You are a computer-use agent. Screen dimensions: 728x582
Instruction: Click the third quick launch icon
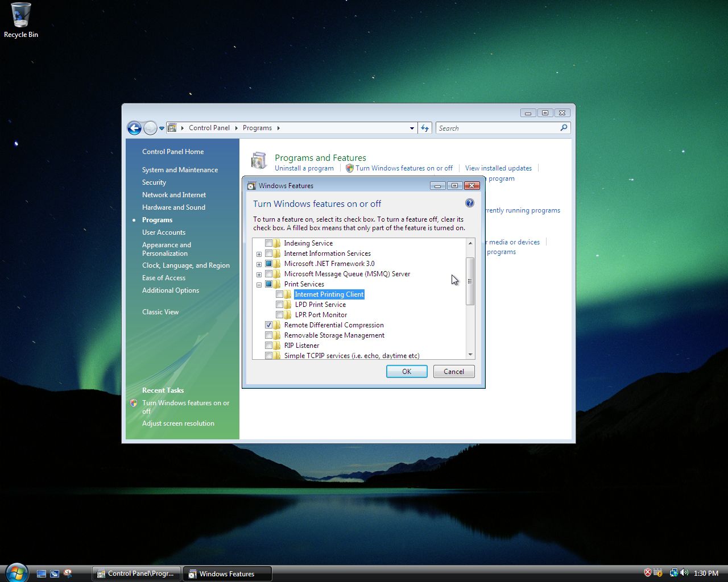tap(68, 573)
